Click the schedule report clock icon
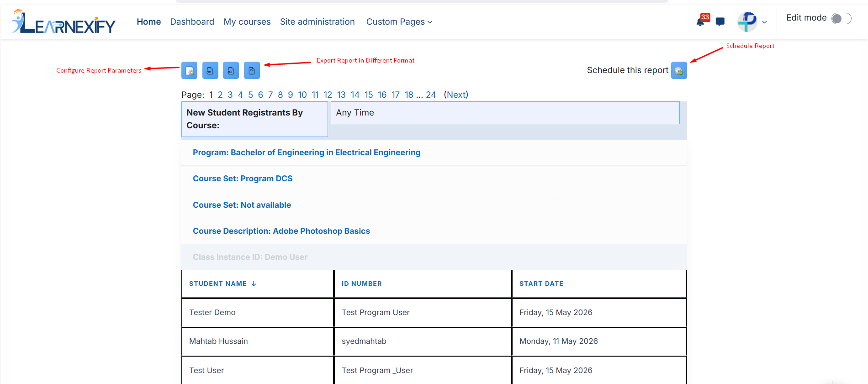This screenshot has height=384, width=868. 679,70
